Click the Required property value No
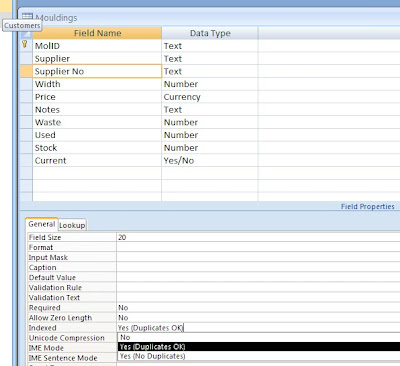This screenshot has width=400, height=366. click(x=258, y=308)
